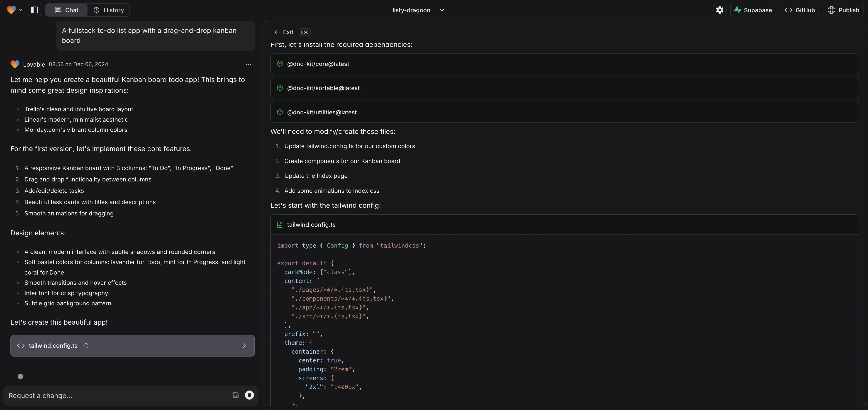Publish the project
The image size is (868, 410).
(843, 10)
